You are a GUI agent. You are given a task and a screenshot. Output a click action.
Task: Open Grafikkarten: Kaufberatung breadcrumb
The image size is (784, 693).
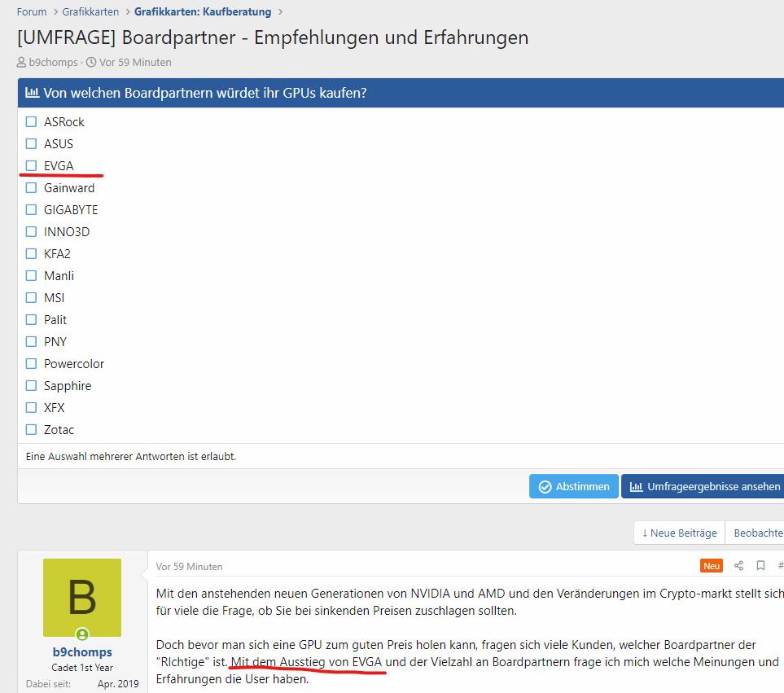(x=203, y=12)
